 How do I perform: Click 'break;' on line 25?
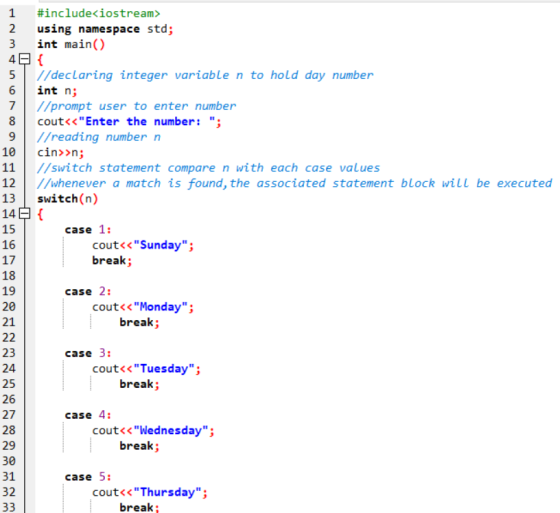(140, 384)
